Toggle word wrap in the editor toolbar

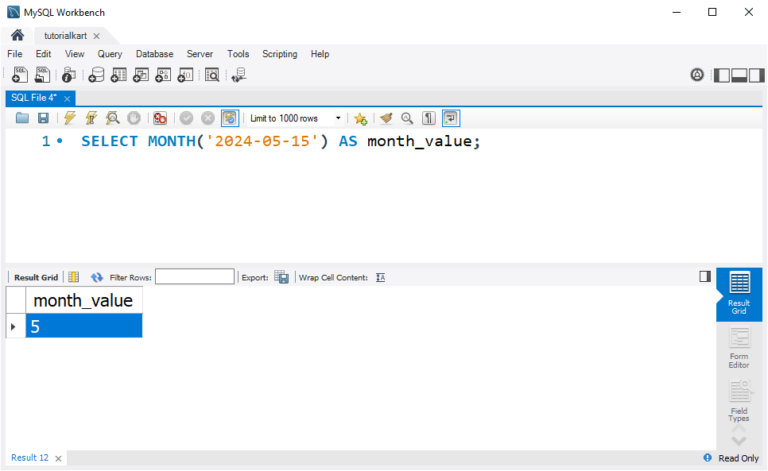click(451, 118)
